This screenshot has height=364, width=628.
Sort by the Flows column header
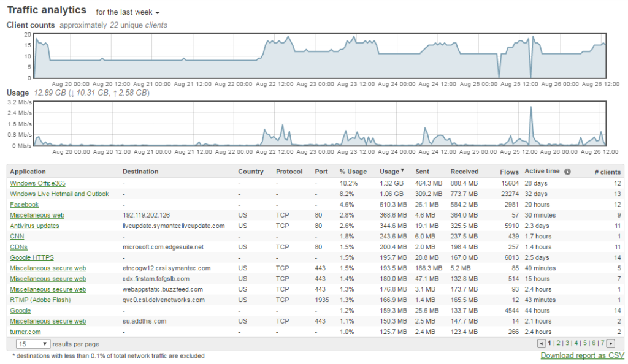coord(509,172)
